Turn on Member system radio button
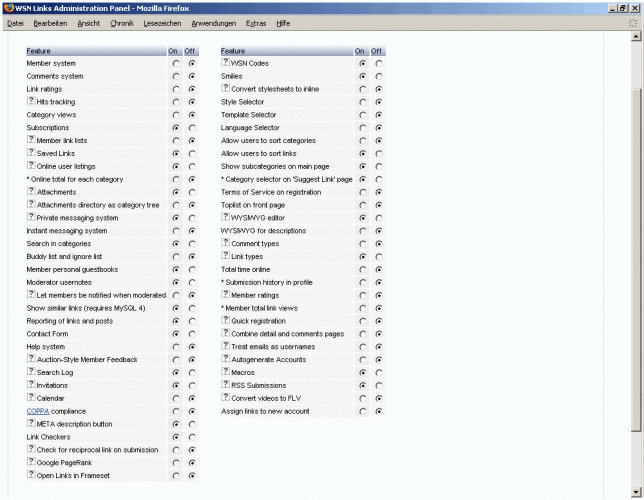The image size is (644, 500). [176, 63]
